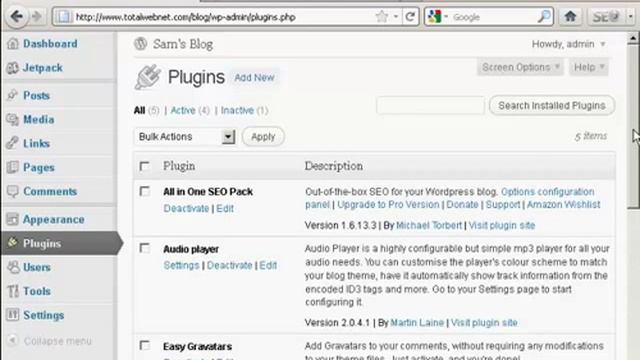Screen dimensions: 640x360
Task: Click the magnifier search icon
Action: [x=544, y=17]
